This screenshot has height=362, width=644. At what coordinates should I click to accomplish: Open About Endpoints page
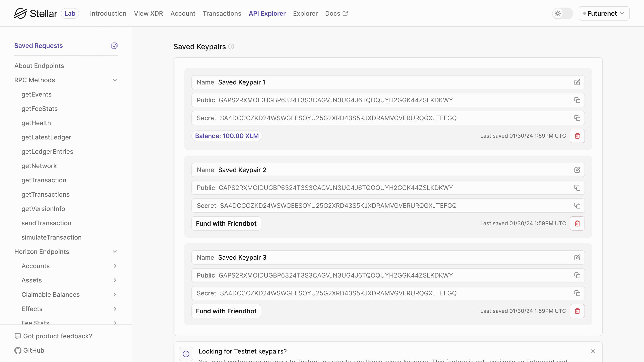tap(39, 66)
